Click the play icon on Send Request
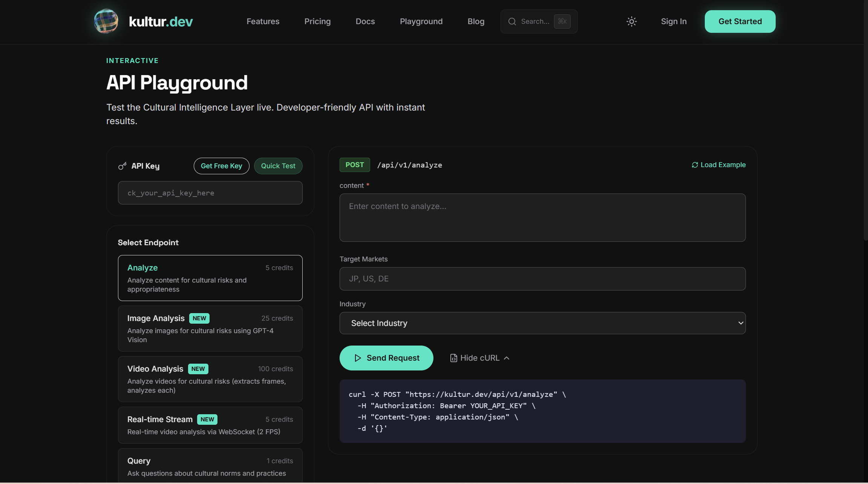This screenshot has height=484, width=868. pyautogui.click(x=358, y=358)
